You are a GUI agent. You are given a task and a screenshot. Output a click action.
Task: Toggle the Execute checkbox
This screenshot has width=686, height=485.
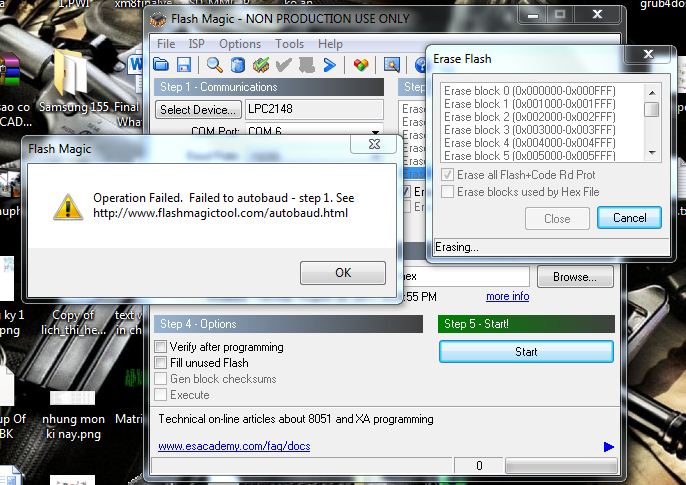pyautogui.click(x=161, y=394)
